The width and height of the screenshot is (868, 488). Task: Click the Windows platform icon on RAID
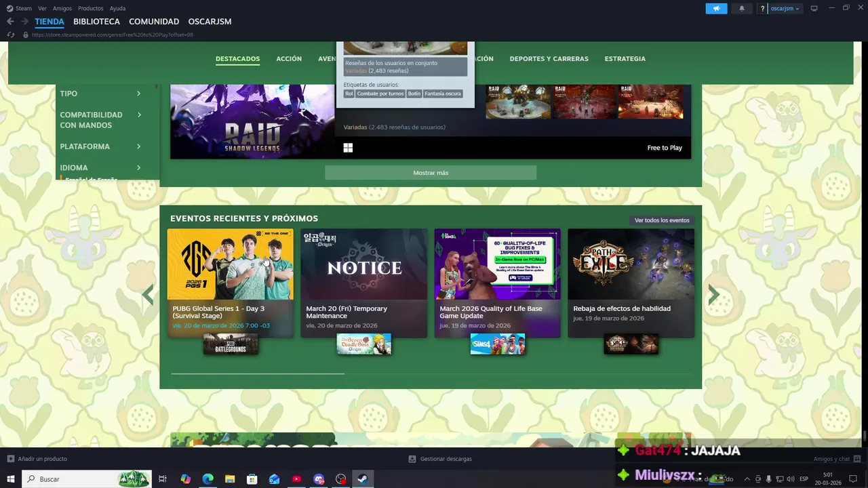(x=348, y=148)
